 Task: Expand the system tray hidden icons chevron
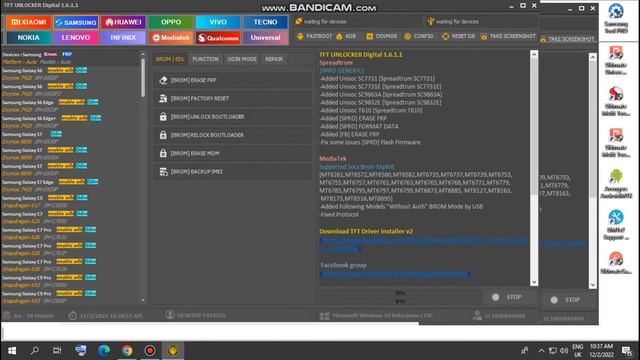coord(541,351)
